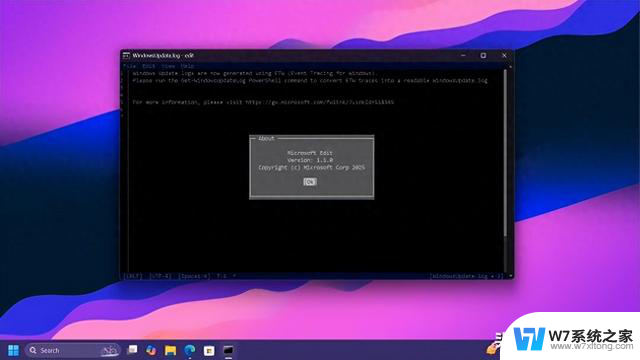Click the first line about ETW logs

tap(254, 73)
